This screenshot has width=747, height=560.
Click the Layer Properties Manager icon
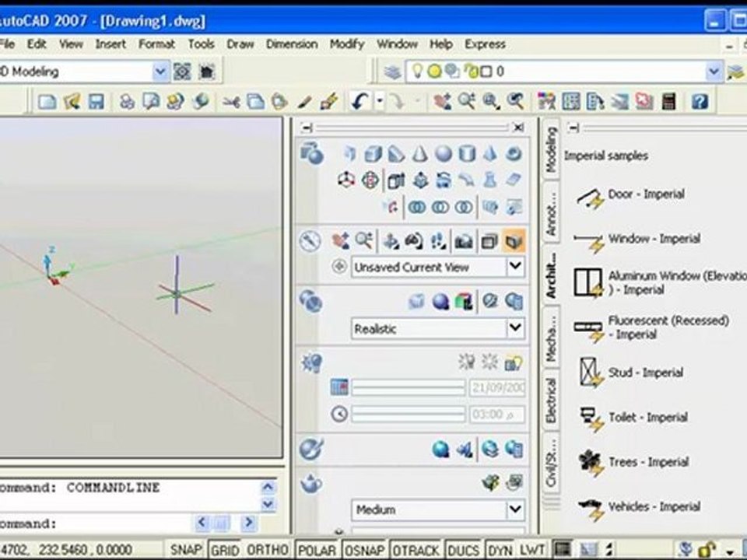[392, 72]
